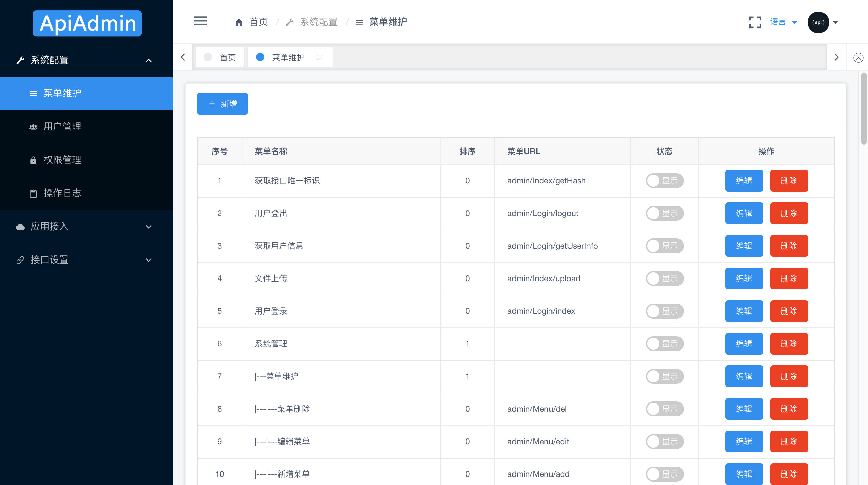This screenshot has height=485, width=868.
Task: Toggle the hamburger sidebar collapse icon
Action: pyautogui.click(x=200, y=21)
